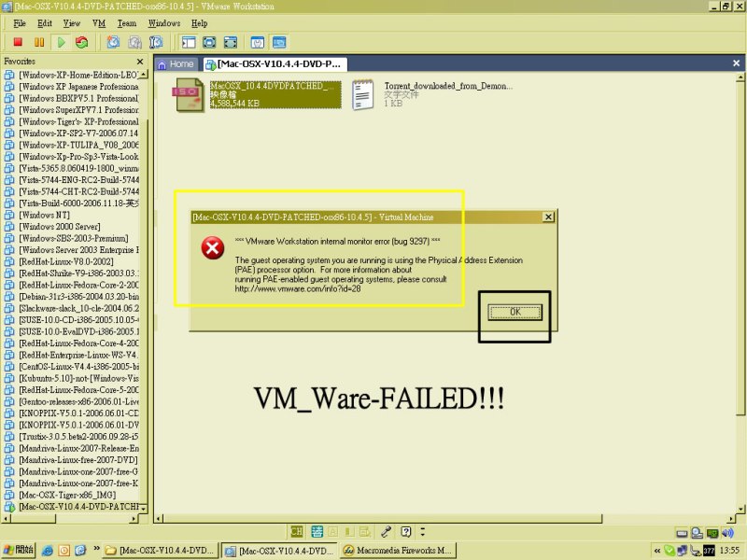Image resolution: width=747 pixels, height=560 pixels.
Task: Select the MacOSX_10.4.4DVDPATCHED ISO file icon
Action: tap(190, 95)
